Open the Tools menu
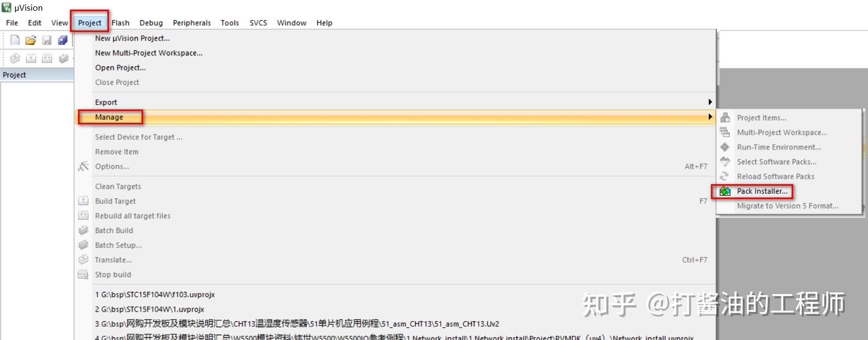 coord(230,23)
